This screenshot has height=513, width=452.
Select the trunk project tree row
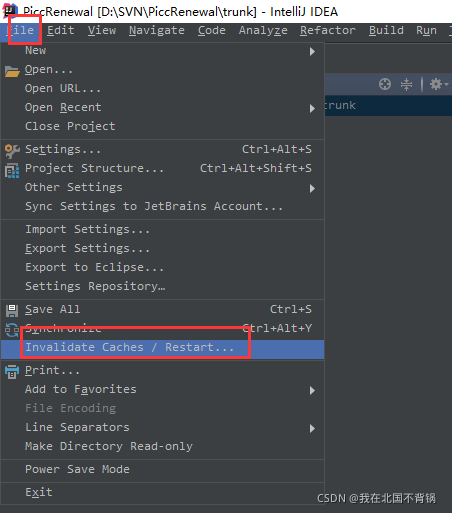point(388,106)
